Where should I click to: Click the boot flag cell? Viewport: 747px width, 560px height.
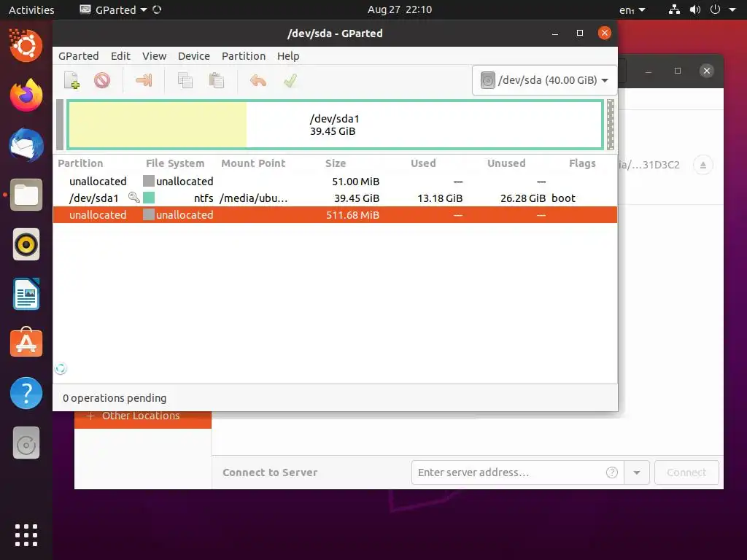point(563,198)
